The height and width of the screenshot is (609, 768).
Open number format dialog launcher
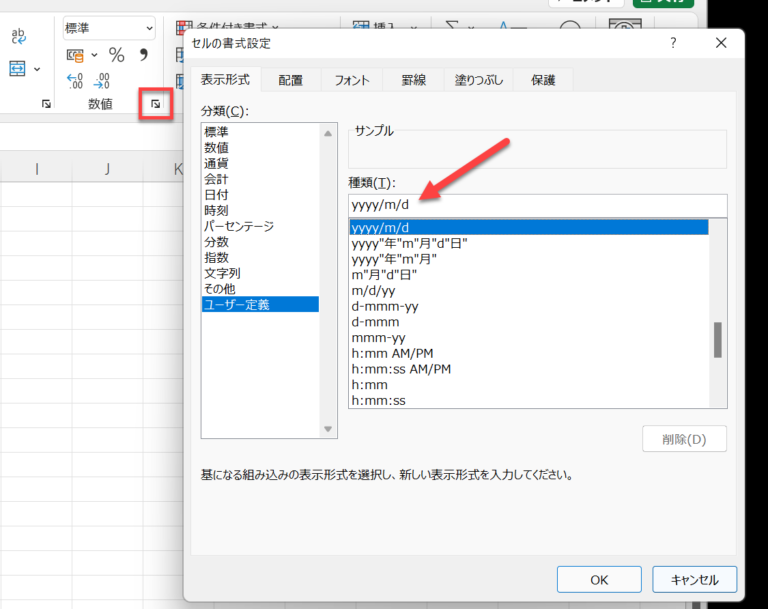click(156, 104)
